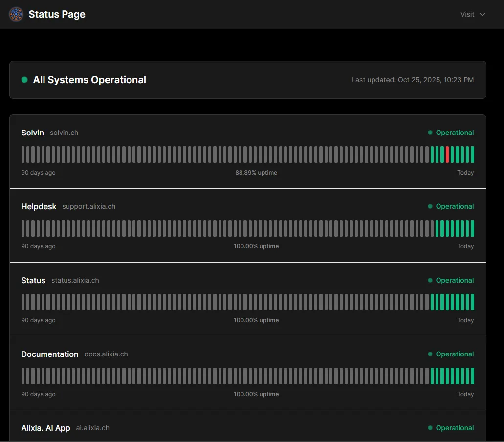Image resolution: width=504 pixels, height=442 pixels.
Task: Open the status.alixia.ch link
Action: pyautogui.click(x=75, y=280)
